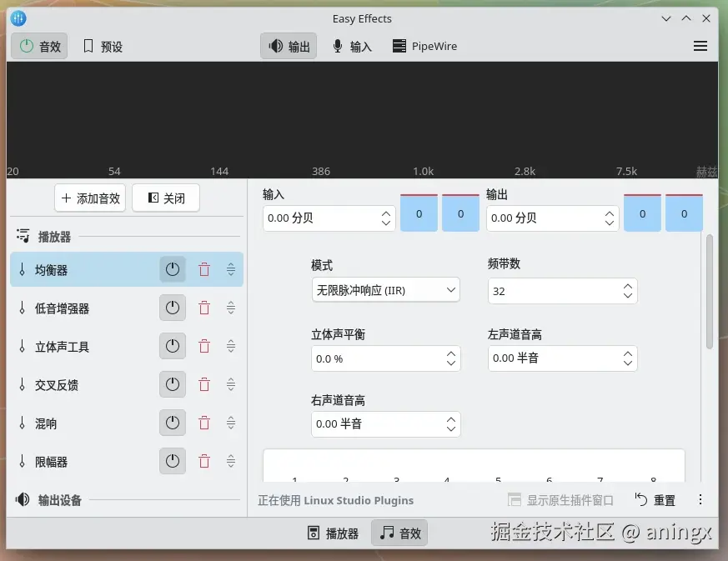Delete the 限幅器 effect with trash icon

point(204,461)
